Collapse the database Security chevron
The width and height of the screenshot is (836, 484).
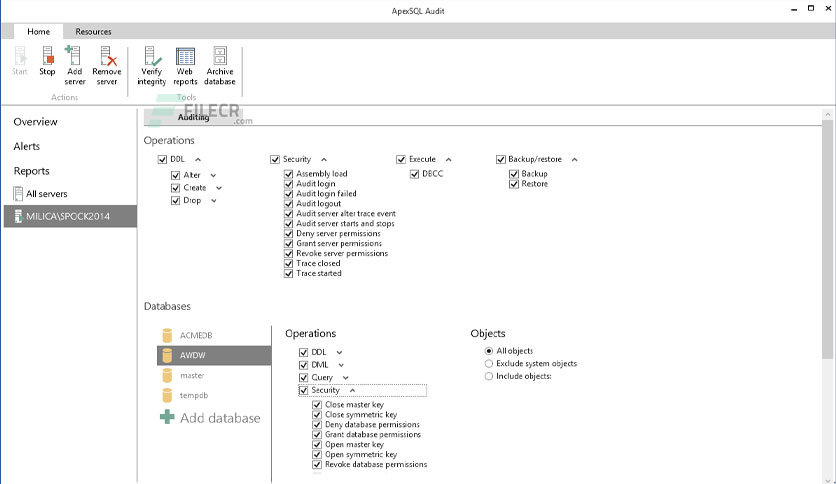[x=352, y=390]
